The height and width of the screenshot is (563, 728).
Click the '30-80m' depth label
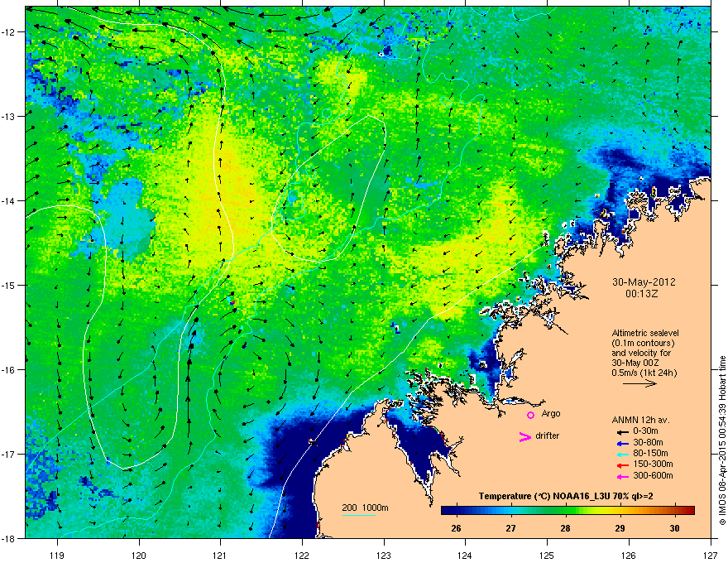(648, 443)
